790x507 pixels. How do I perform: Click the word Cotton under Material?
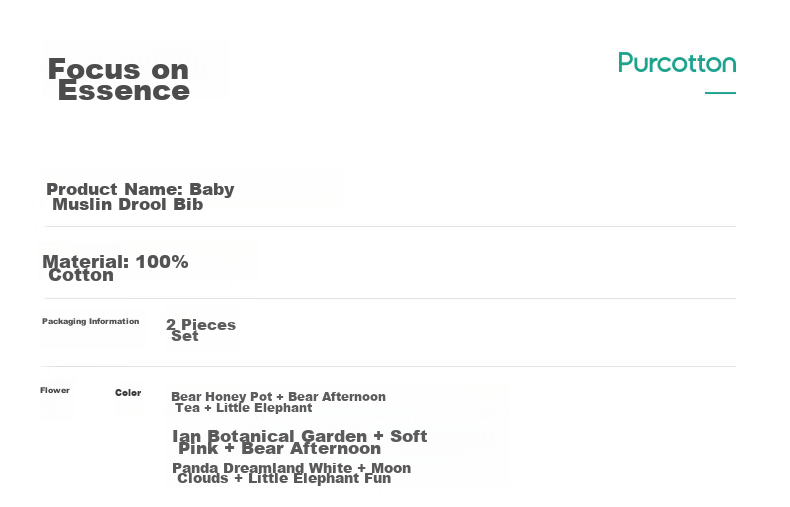(81, 275)
